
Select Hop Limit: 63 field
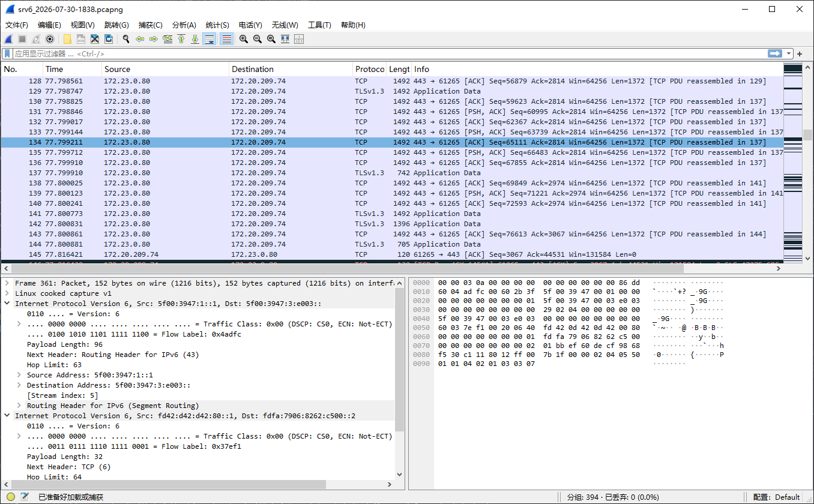53,364
